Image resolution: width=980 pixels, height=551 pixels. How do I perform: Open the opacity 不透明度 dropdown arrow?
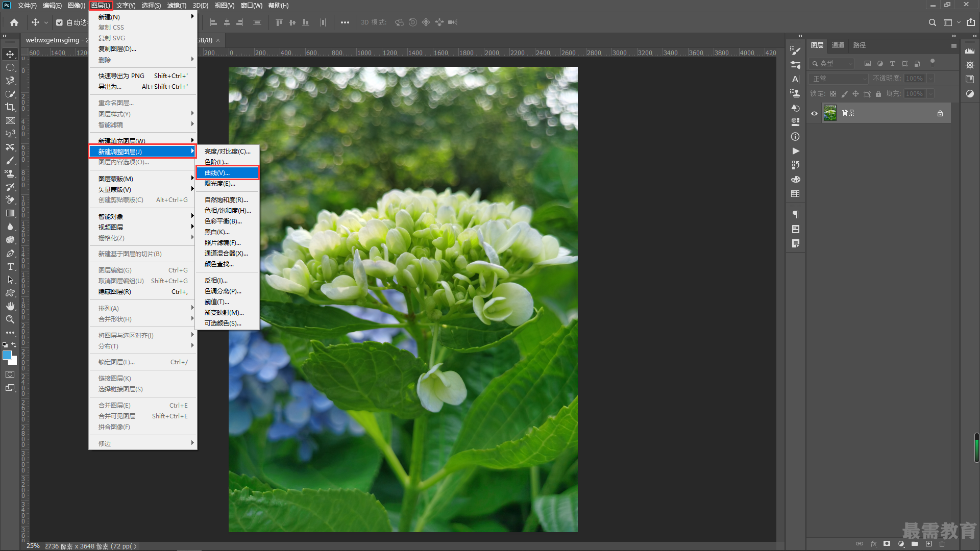tap(930, 79)
